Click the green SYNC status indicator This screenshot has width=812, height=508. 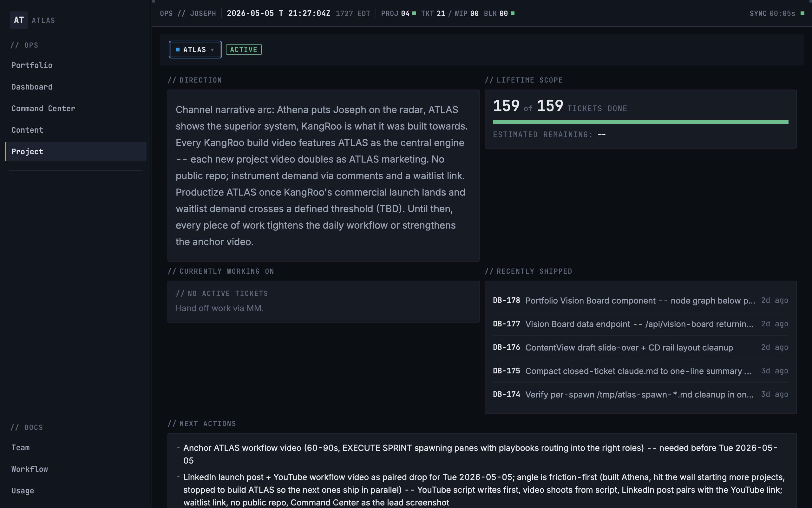(802, 13)
